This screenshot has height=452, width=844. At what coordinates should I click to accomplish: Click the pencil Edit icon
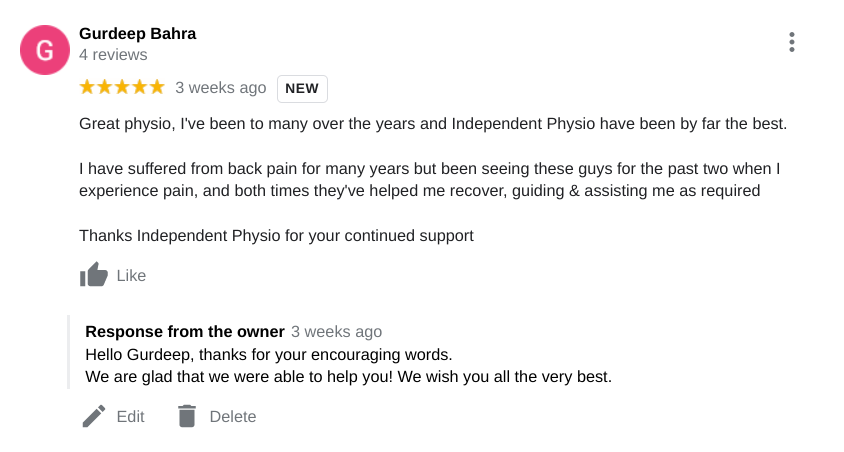pyautogui.click(x=94, y=416)
